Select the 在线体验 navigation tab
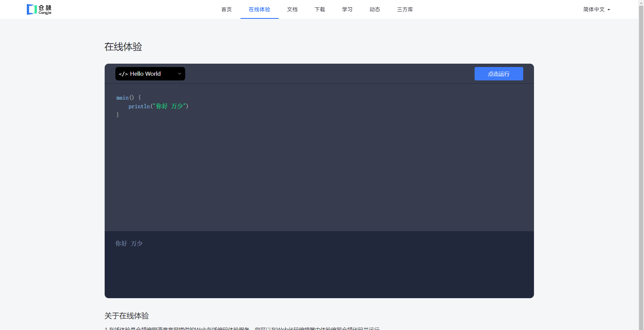 pyautogui.click(x=259, y=9)
